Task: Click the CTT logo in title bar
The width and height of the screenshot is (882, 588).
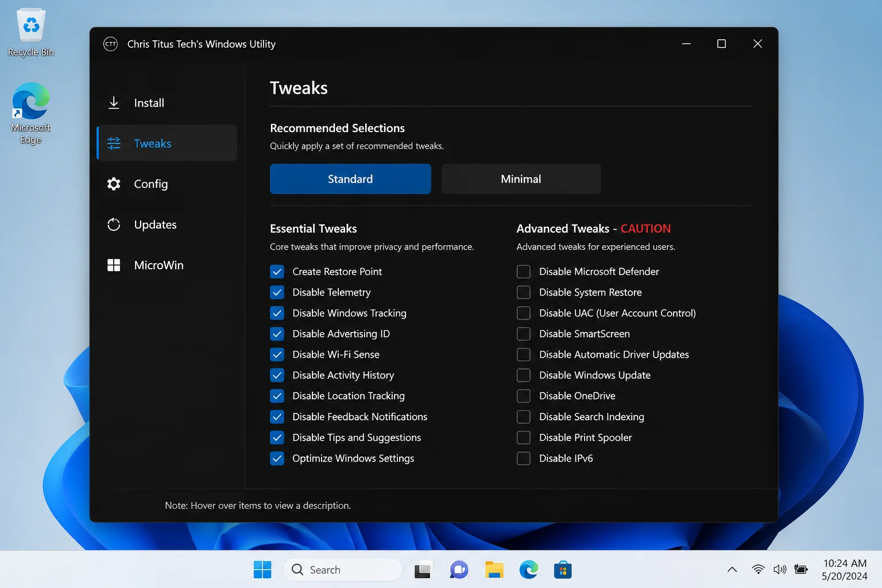Action: pyautogui.click(x=110, y=44)
